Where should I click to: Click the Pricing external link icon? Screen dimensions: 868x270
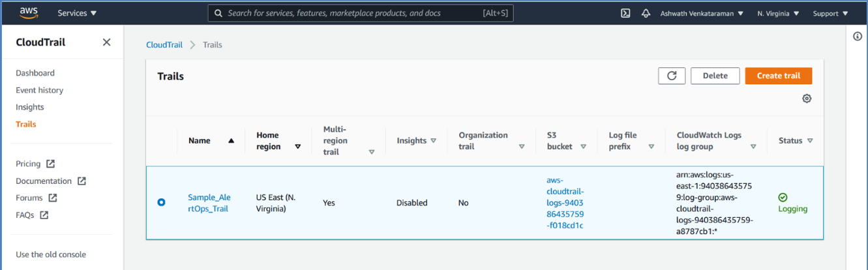(x=51, y=164)
